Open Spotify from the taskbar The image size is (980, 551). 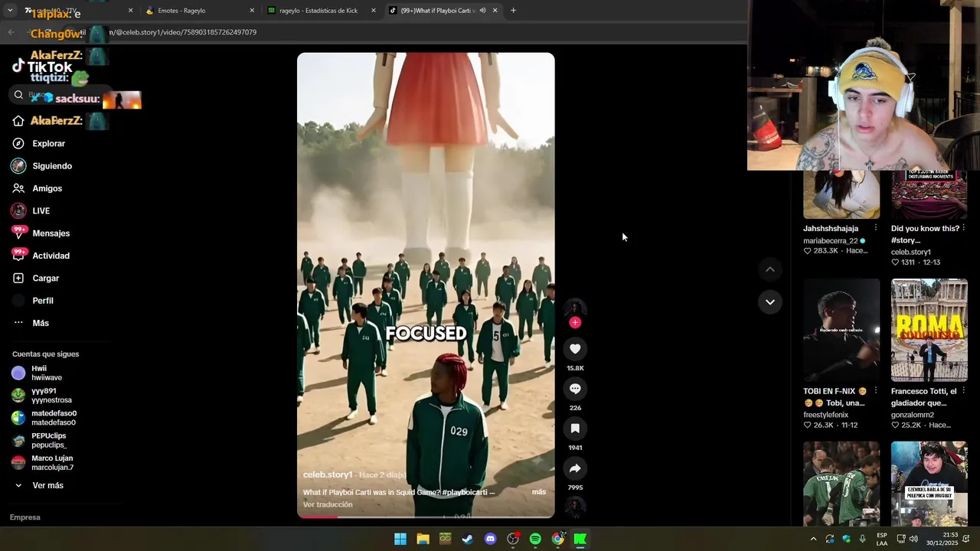point(535,539)
